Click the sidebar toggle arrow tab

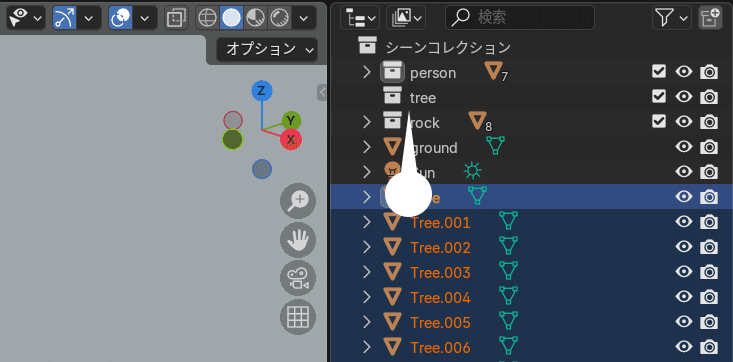coord(322,93)
